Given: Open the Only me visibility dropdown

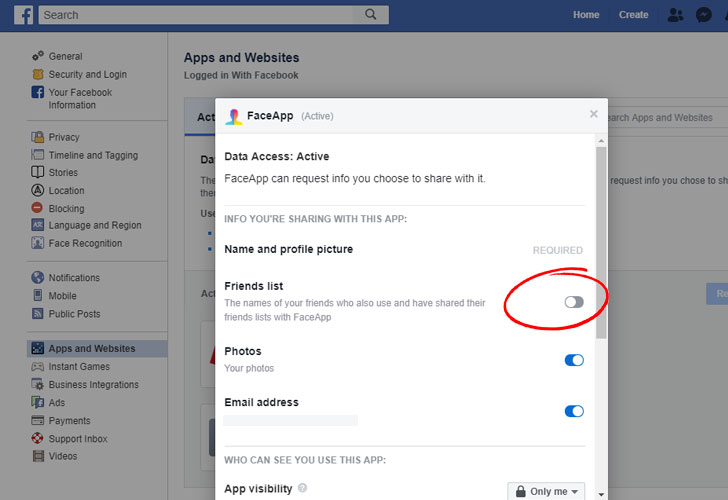Looking at the screenshot, I should [546, 491].
